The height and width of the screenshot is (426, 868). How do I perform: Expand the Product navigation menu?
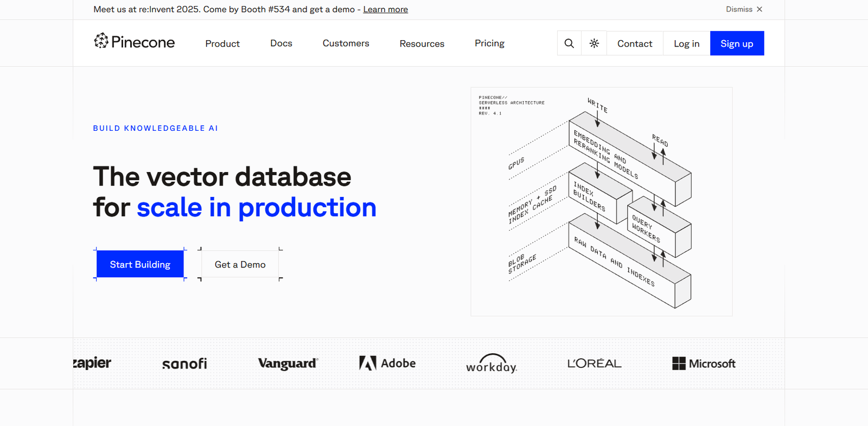[222, 43]
